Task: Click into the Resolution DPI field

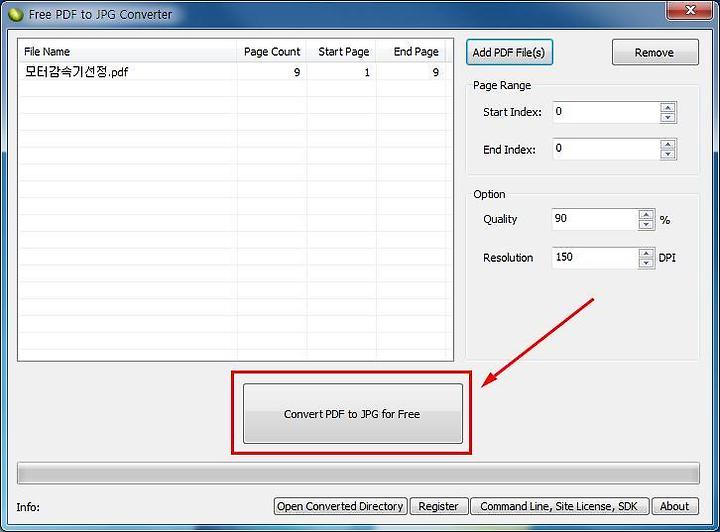Action: coord(595,258)
